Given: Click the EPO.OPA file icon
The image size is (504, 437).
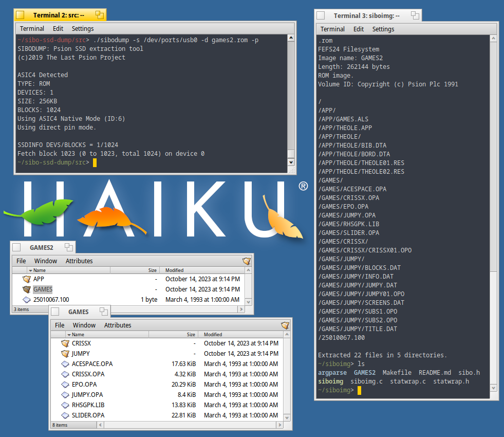Looking at the screenshot, I should (x=65, y=385).
